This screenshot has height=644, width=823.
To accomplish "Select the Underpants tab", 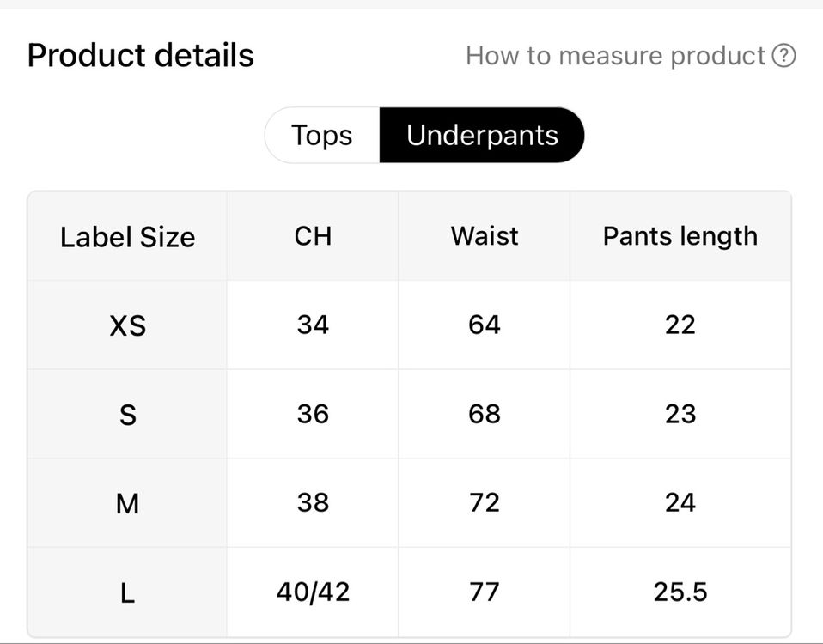I will click(x=482, y=136).
